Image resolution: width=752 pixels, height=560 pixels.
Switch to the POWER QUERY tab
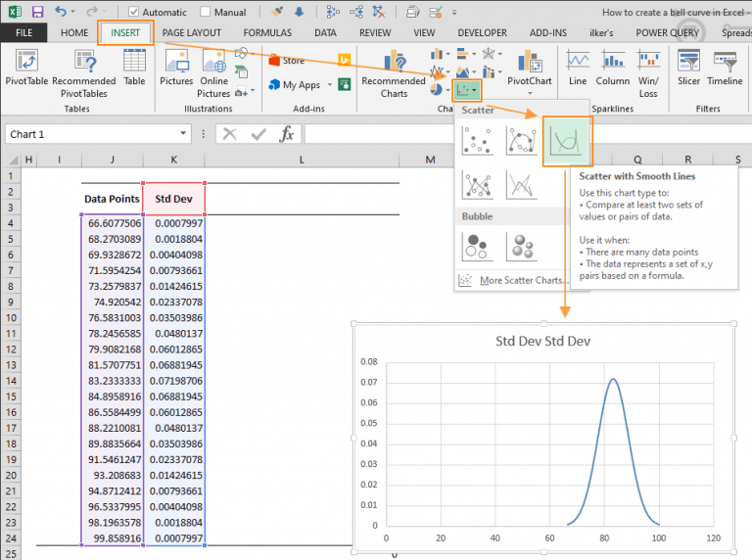667,32
